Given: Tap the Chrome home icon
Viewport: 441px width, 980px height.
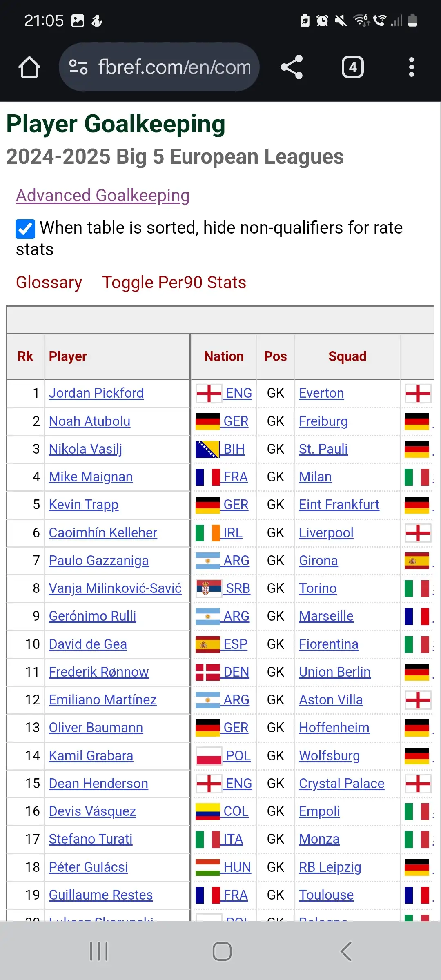Looking at the screenshot, I should point(29,67).
